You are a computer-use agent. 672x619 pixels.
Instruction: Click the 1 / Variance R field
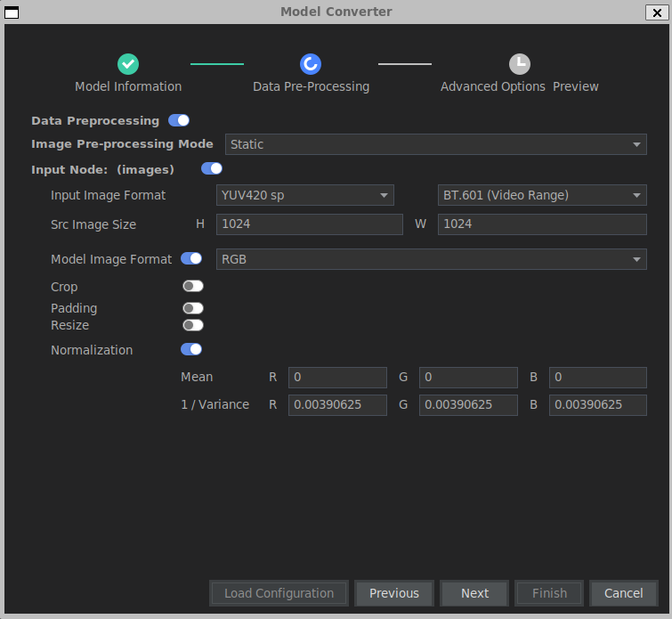coord(337,405)
